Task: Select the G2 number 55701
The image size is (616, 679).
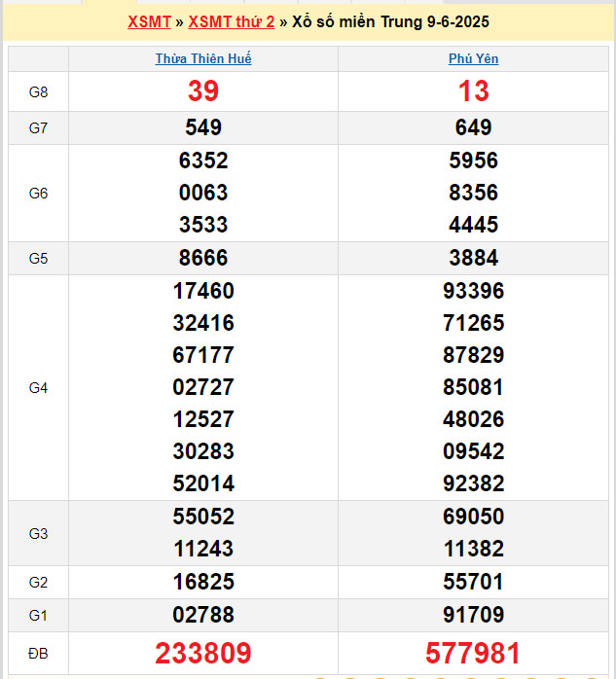Action: pyautogui.click(x=473, y=582)
